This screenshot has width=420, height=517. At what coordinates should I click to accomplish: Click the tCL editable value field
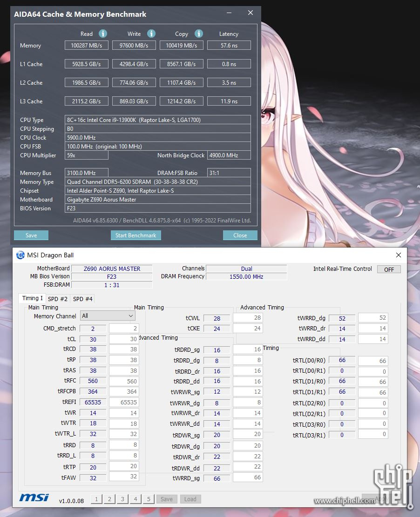pos(124,339)
